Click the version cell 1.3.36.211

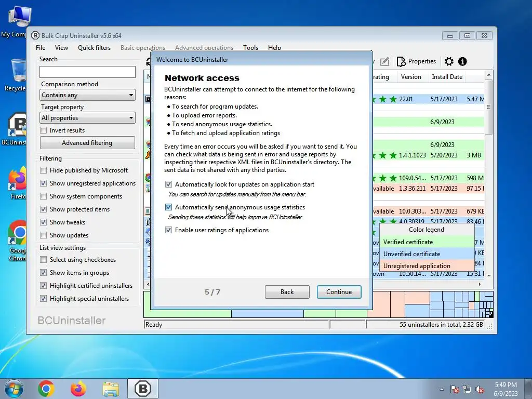tap(412, 188)
